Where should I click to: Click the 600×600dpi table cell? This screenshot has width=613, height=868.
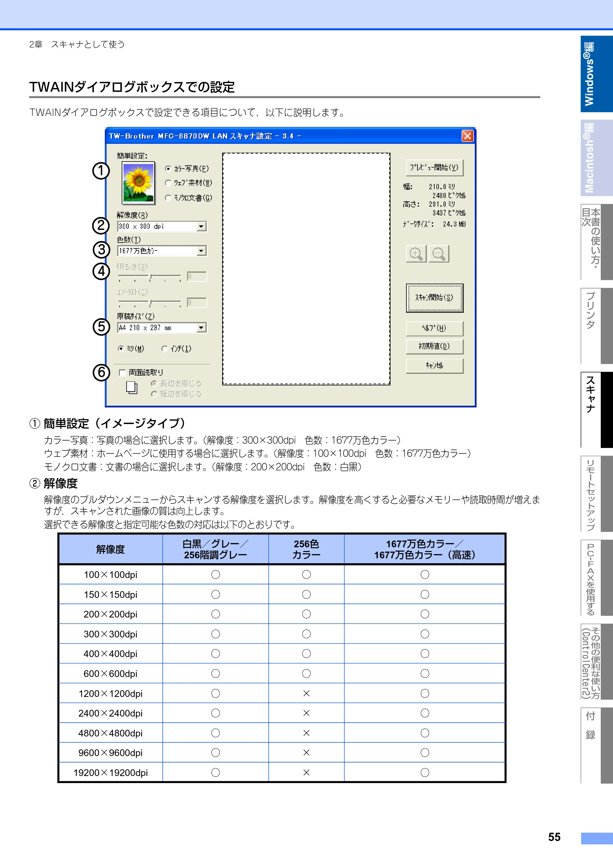pos(110,674)
